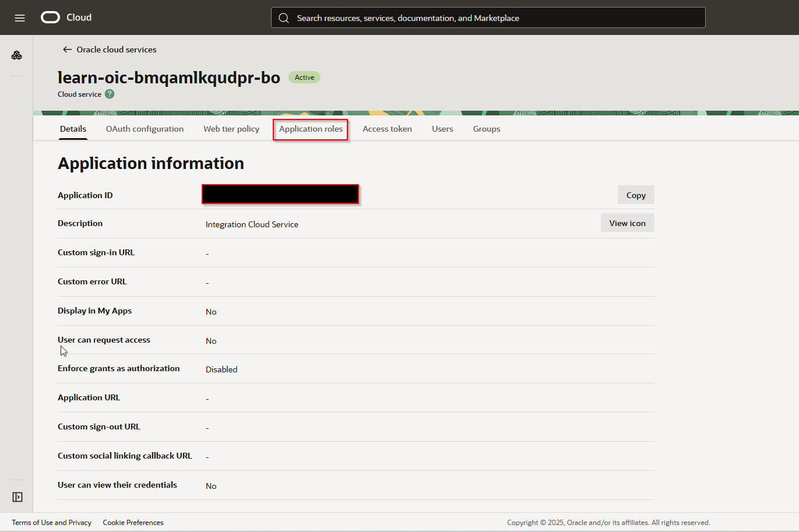The height and width of the screenshot is (532, 799).
Task: Click the Active status badge
Action: click(x=304, y=77)
